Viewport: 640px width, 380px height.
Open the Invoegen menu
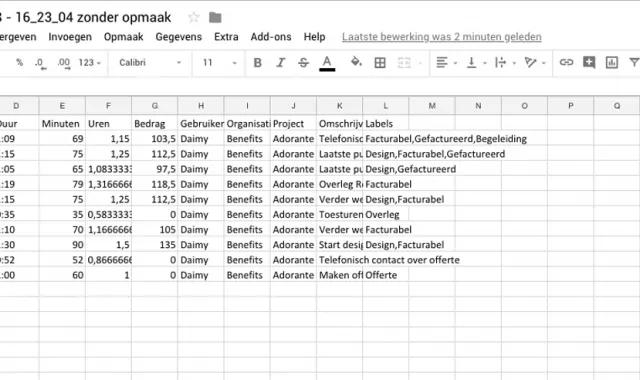70,37
